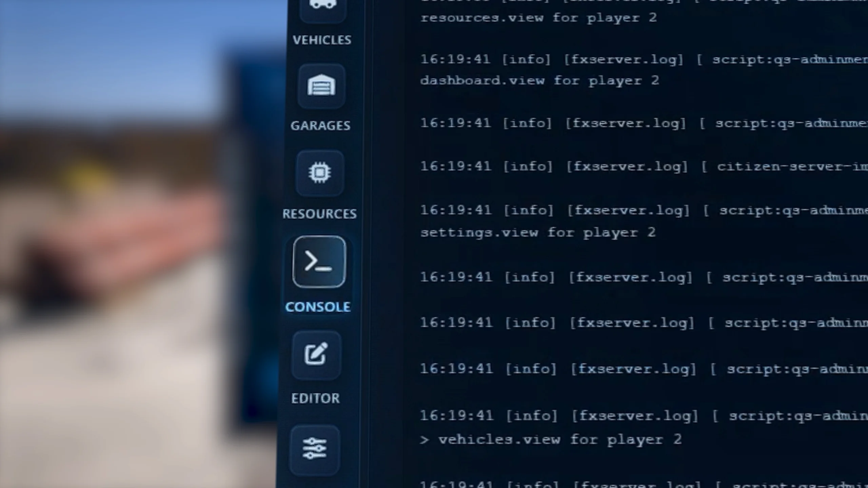This screenshot has width=868, height=488.
Task: Click the sliders settings icon
Action: [x=315, y=448]
